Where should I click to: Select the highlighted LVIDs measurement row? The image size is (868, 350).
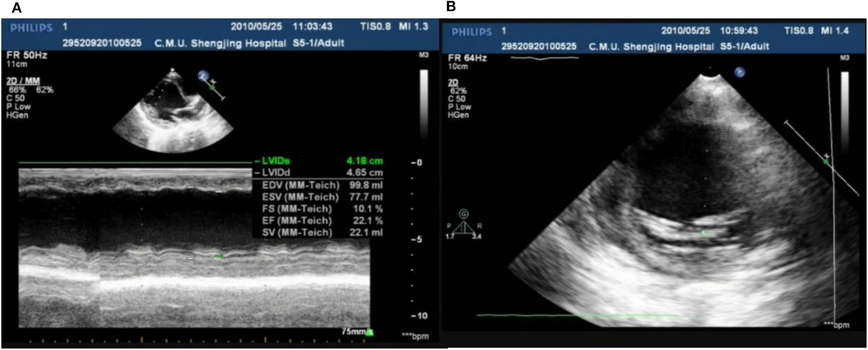[319, 161]
